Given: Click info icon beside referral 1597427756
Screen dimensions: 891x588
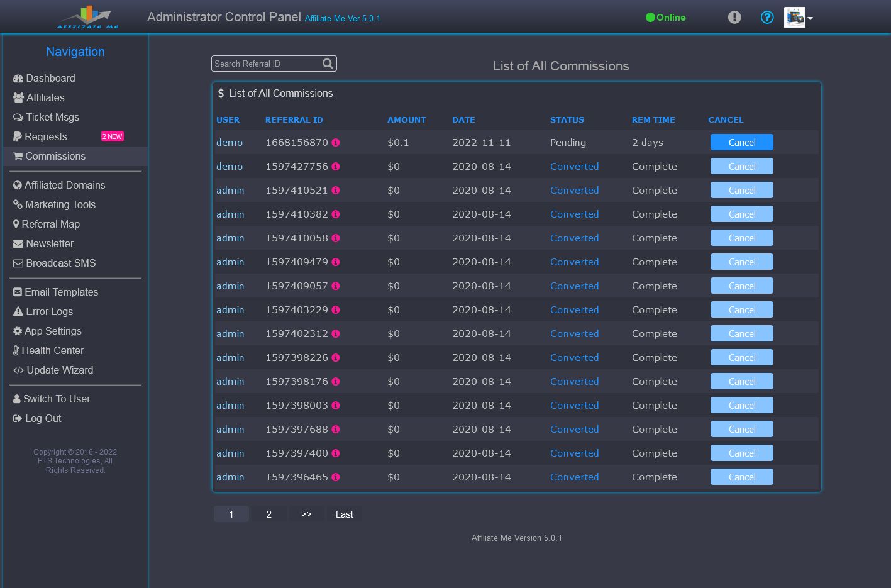Looking at the screenshot, I should 336,167.
